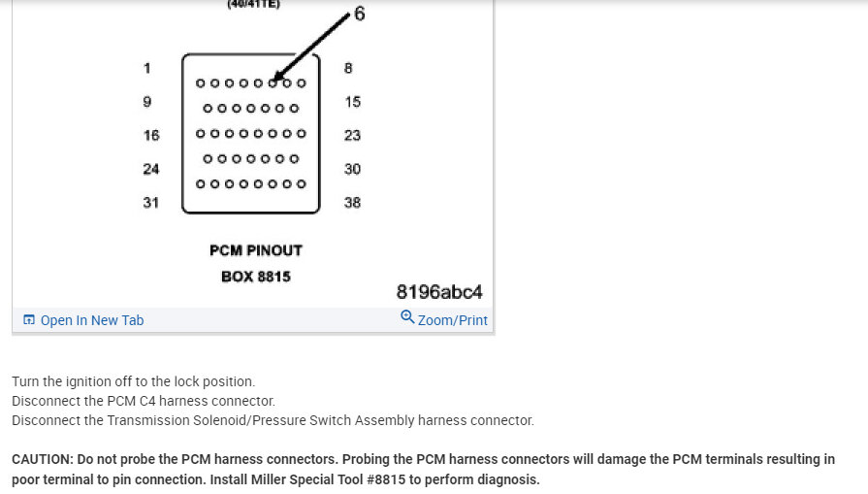The width and height of the screenshot is (868, 494).
Task: Click pin label 8 beside the connector
Action: coord(348,68)
